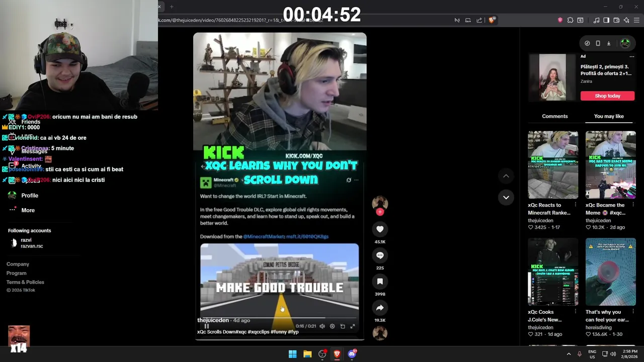Open options for xQc Became the Meme video

(x=633, y=205)
